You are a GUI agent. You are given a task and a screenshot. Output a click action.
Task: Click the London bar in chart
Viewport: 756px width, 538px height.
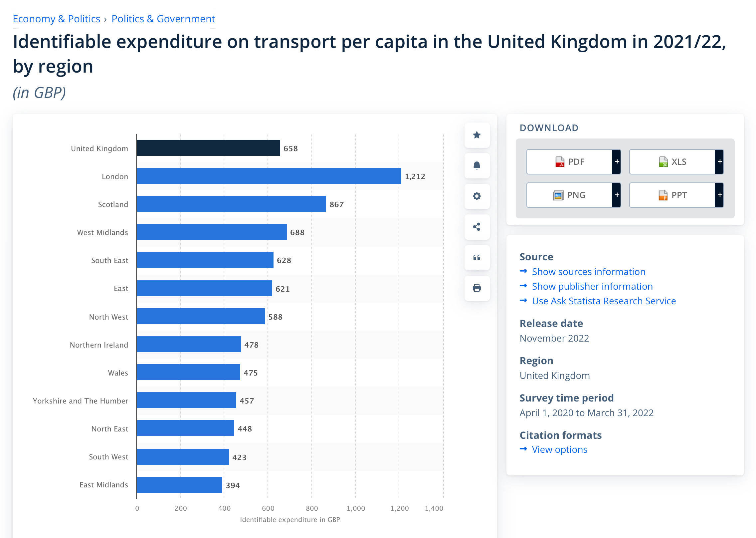(x=269, y=176)
